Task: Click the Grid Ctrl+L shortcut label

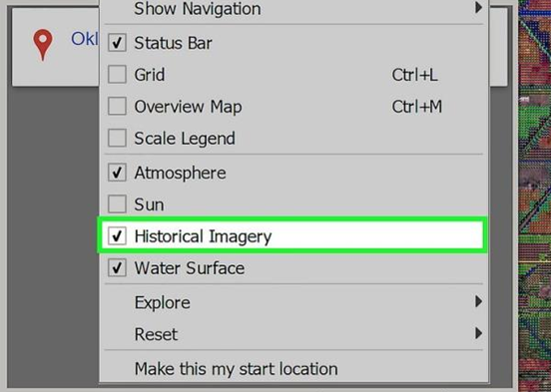Action: [x=414, y=75]
